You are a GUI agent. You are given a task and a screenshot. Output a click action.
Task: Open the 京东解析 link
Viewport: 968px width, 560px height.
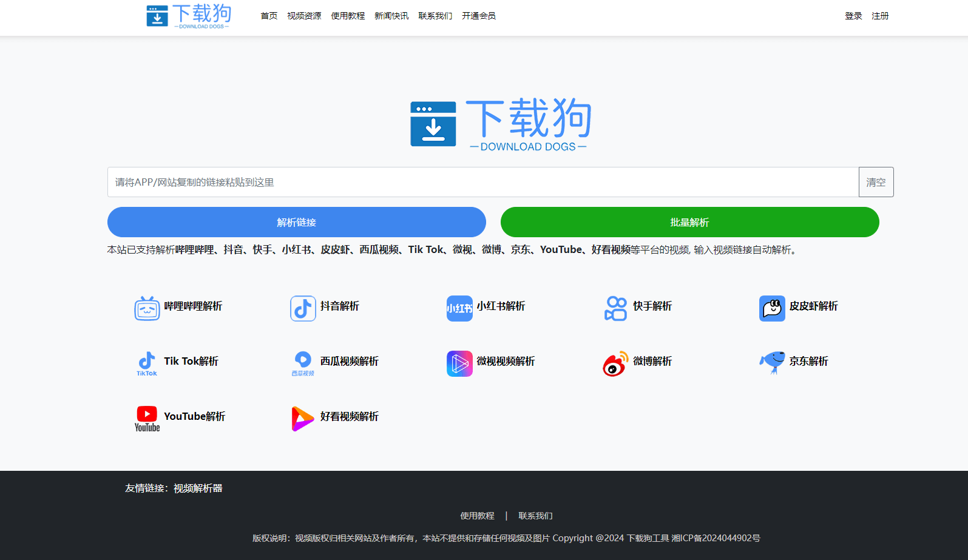(x=808, y=361)
